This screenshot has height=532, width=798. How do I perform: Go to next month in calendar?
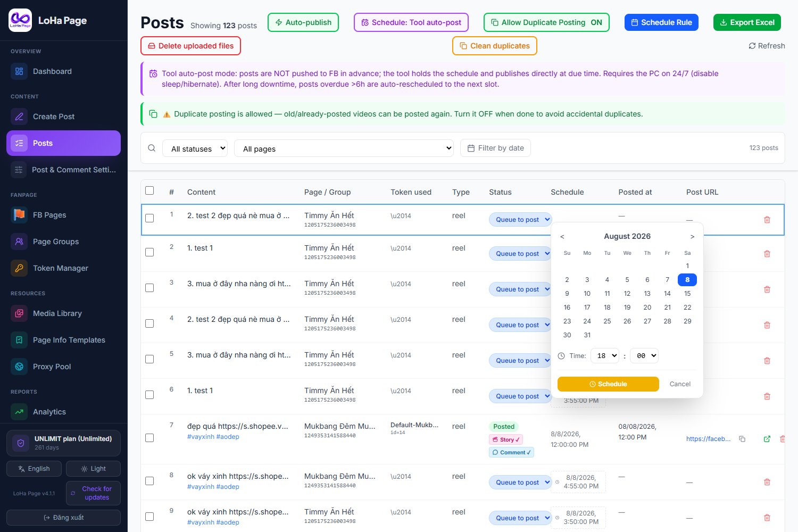[692, 237]
